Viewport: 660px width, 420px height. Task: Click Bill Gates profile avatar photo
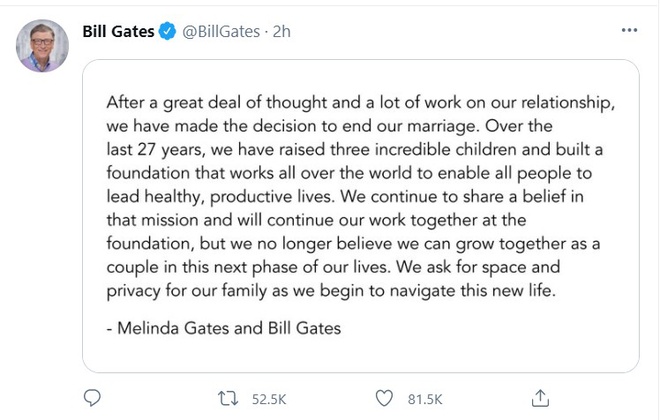[x=42, y=46]
